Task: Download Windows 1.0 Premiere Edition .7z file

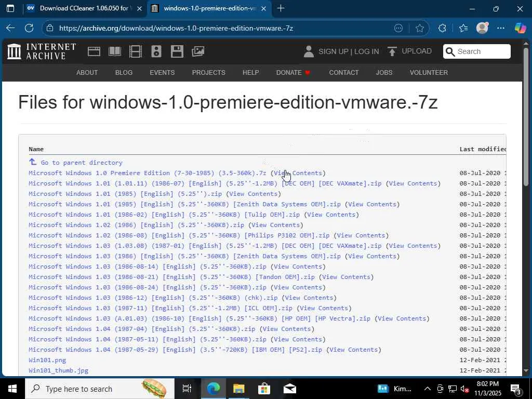Action: tap(147, 173)
